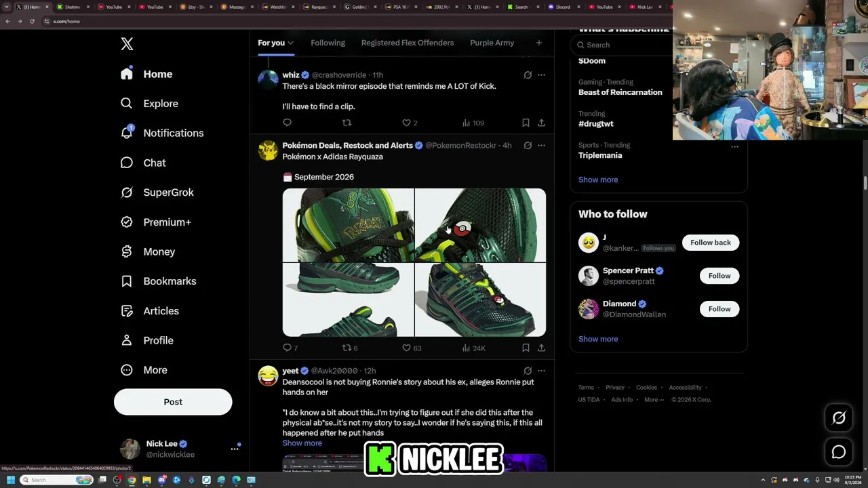Expand yeet's post with Show more
Viewport: 868px width, 488px height.
click(302, 443)
